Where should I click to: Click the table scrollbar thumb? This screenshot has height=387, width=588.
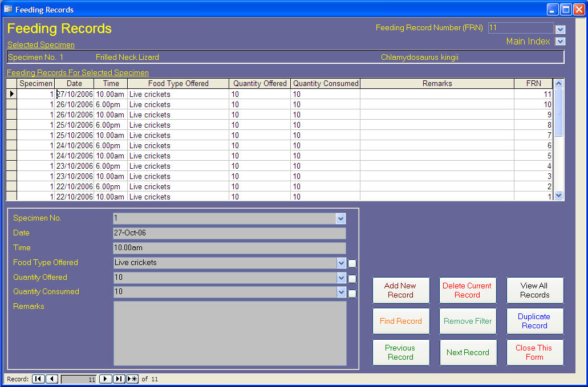coord(558,112)
